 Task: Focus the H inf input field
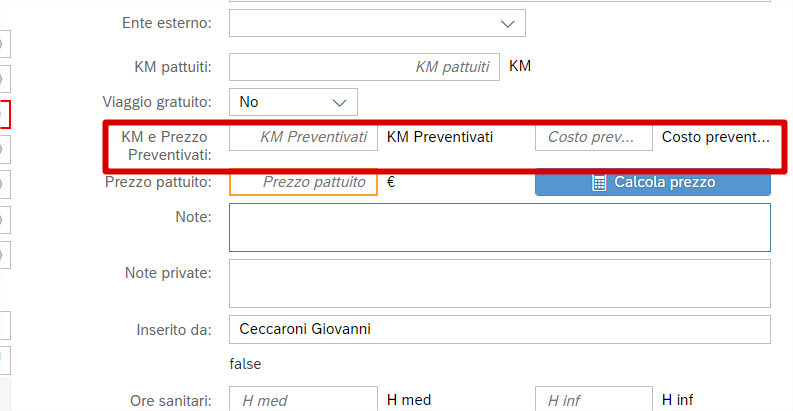(x=593, y=400)
